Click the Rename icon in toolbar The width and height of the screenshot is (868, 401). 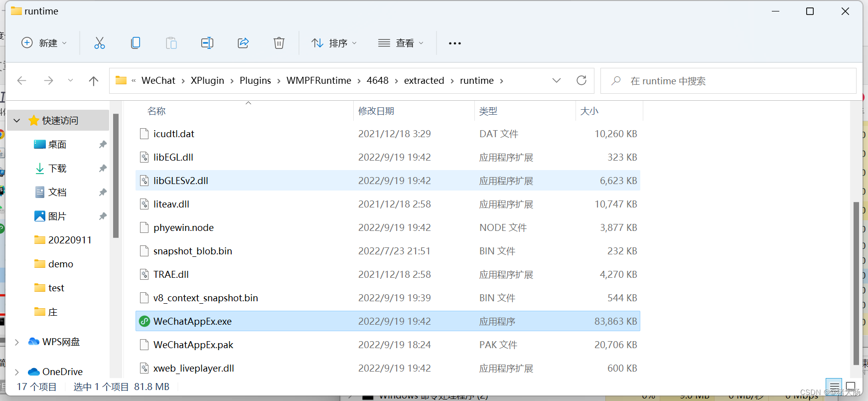tap(207, 43)
